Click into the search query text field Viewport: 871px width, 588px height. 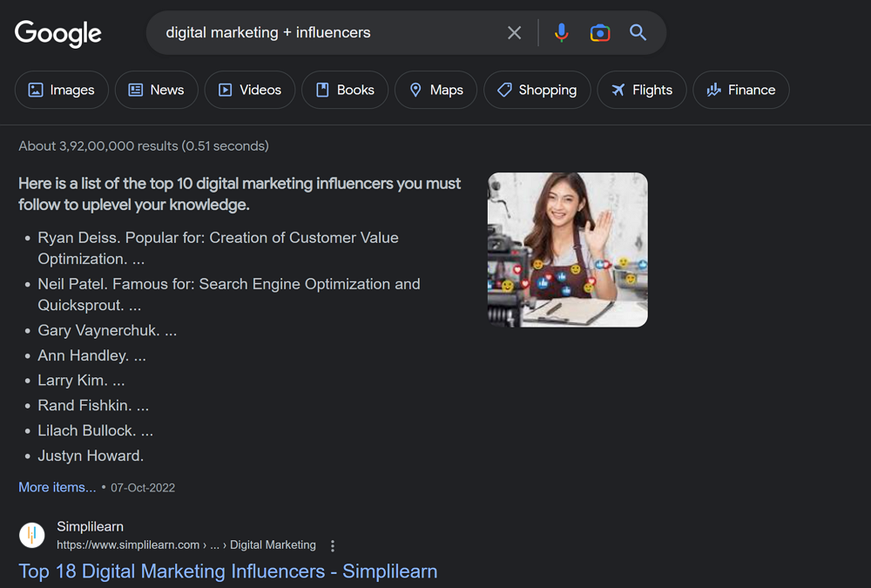331,33
